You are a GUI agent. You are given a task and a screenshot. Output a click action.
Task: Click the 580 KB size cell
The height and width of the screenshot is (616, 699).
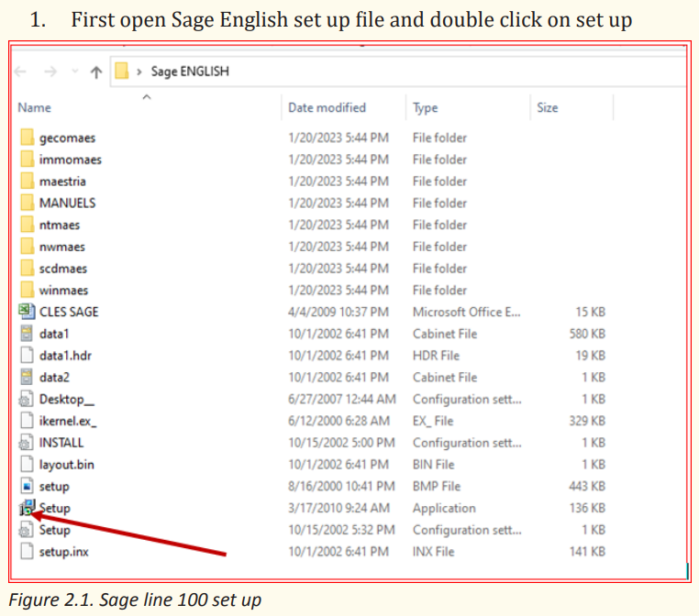point(587,334)
